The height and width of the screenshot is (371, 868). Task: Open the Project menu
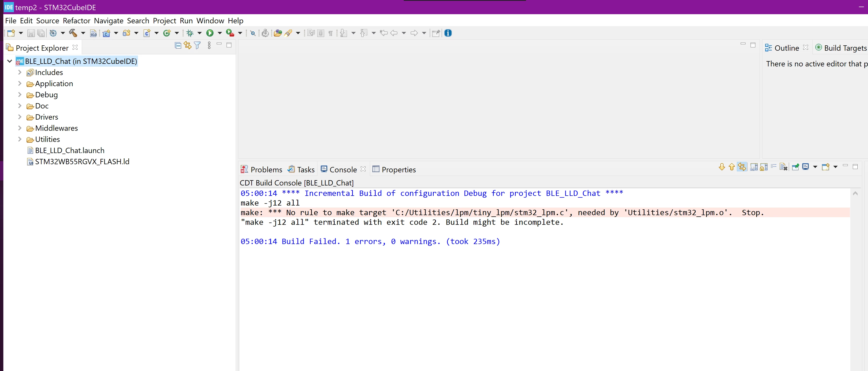[165, 21]
